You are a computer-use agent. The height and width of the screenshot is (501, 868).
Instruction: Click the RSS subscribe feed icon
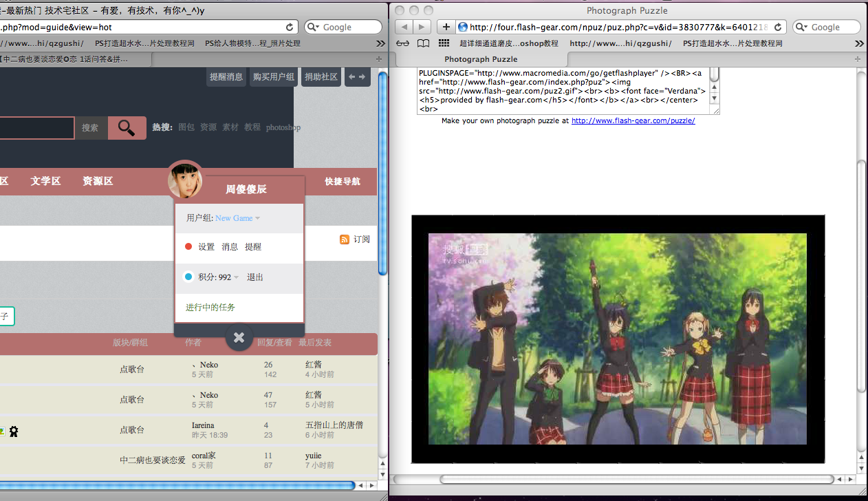(x=345, y=239)
